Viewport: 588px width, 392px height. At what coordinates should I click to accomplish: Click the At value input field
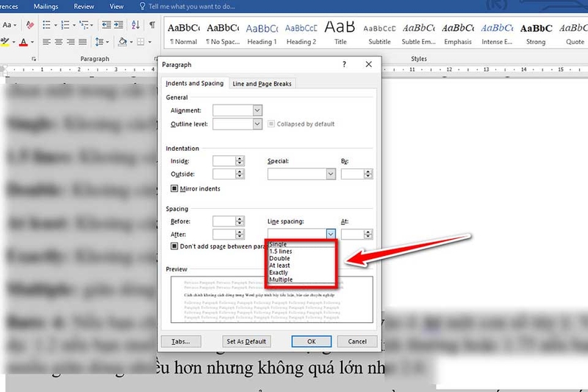352,235
